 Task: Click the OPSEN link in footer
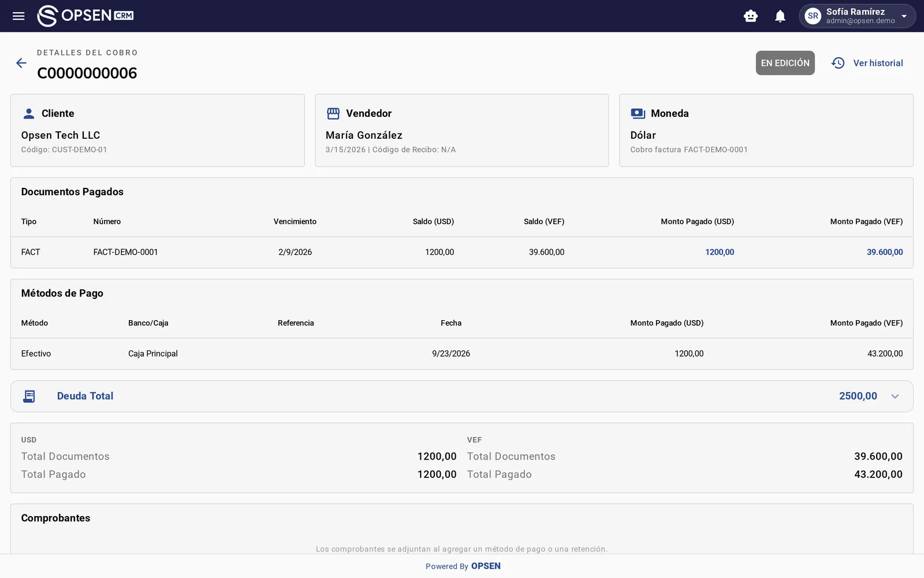tap(486, 566)
